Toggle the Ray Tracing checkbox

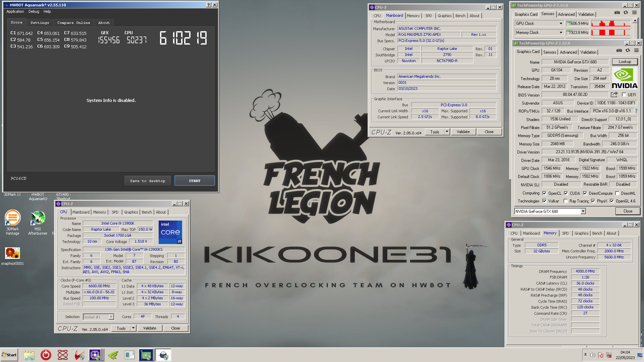(x=566, y=201)
